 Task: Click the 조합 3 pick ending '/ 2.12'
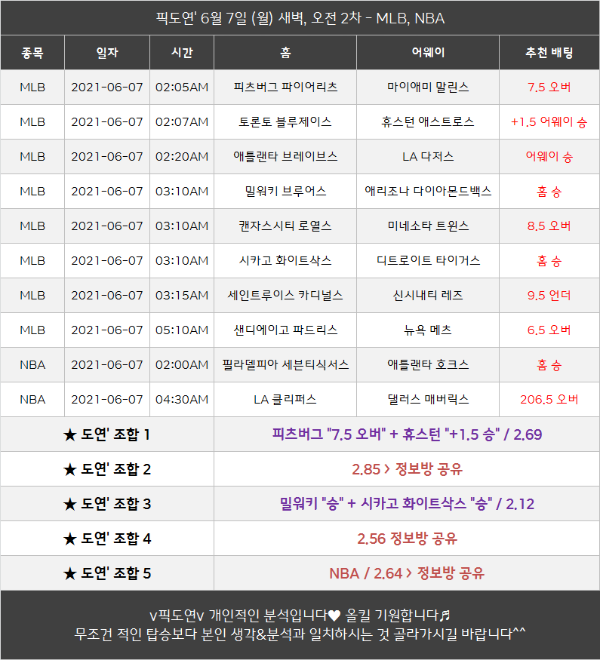(x=407, y=504)
